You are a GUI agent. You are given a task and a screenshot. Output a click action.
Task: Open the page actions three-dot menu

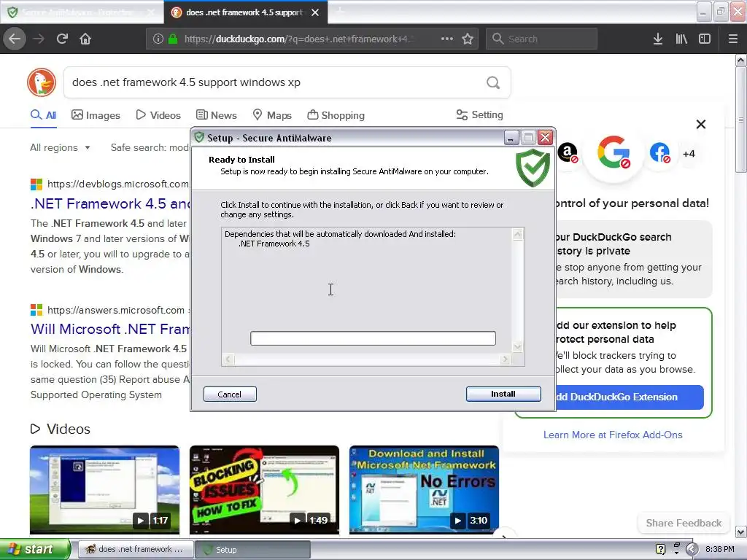[447, 39]
